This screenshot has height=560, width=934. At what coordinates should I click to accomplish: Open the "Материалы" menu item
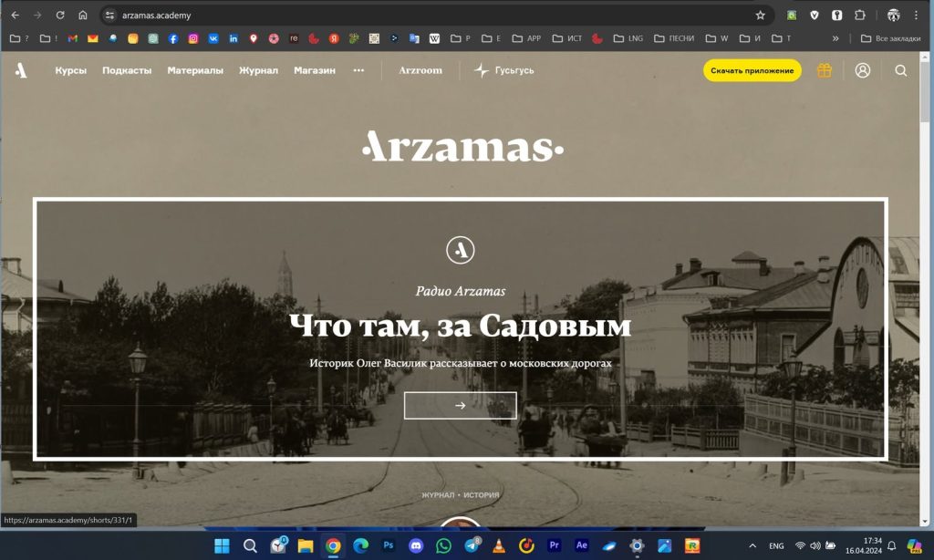(195, 70)
